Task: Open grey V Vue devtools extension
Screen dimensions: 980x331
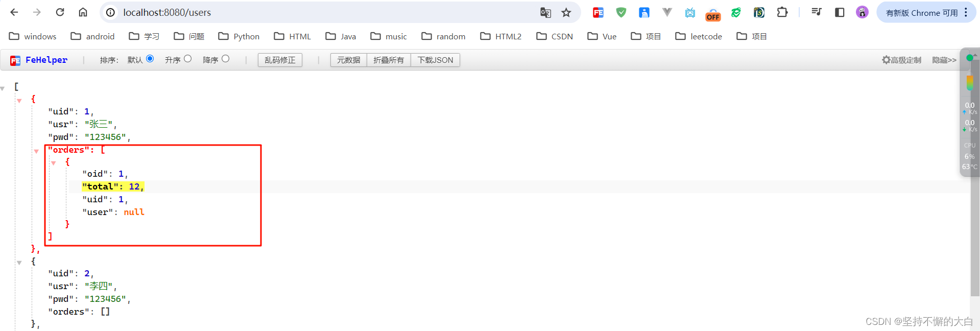Action: coord(667,12)
